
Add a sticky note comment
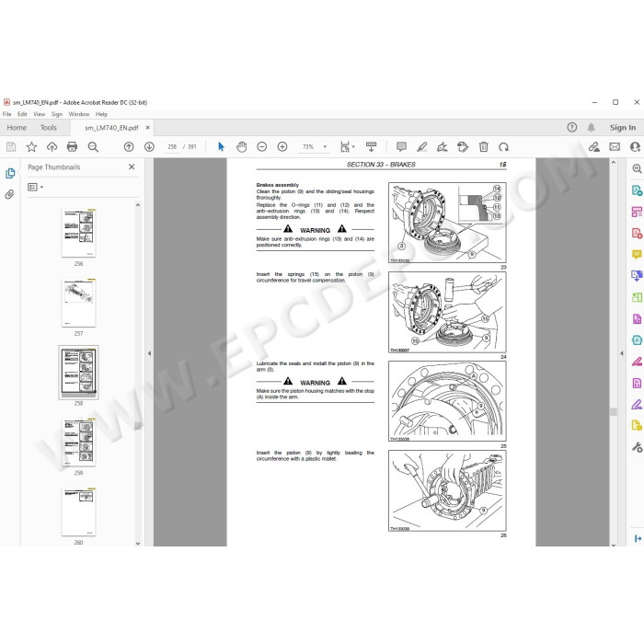coord(401,146)
